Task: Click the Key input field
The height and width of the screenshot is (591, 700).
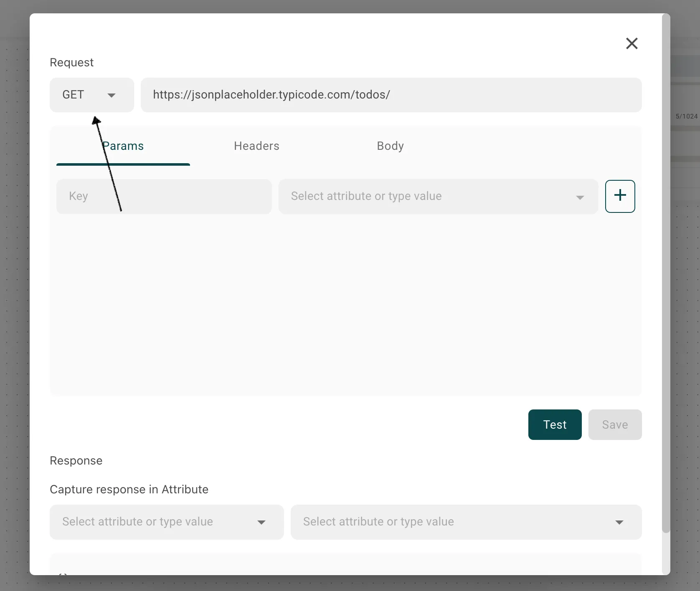Action: (x=164, y=197)
